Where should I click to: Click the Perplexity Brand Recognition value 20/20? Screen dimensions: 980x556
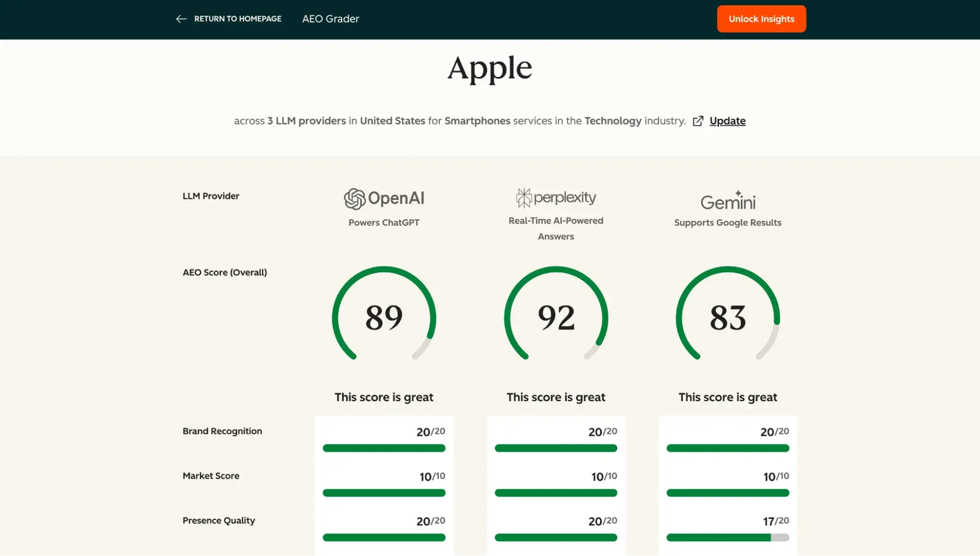[x=603, y=432]
